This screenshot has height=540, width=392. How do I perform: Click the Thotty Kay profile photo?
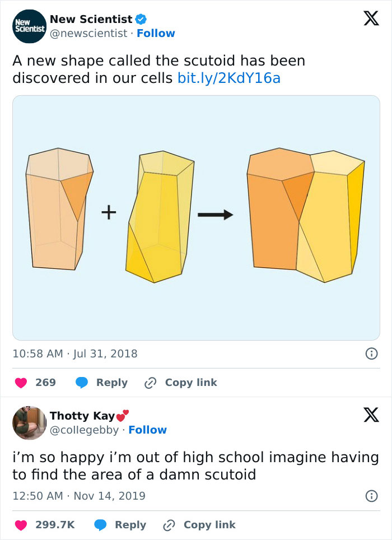coord(29,423)
